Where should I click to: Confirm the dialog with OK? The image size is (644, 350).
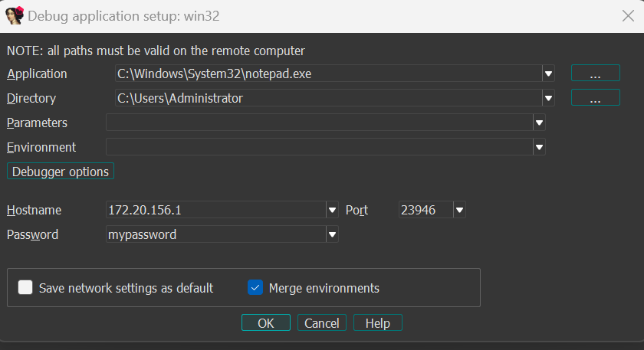[265, 323]
